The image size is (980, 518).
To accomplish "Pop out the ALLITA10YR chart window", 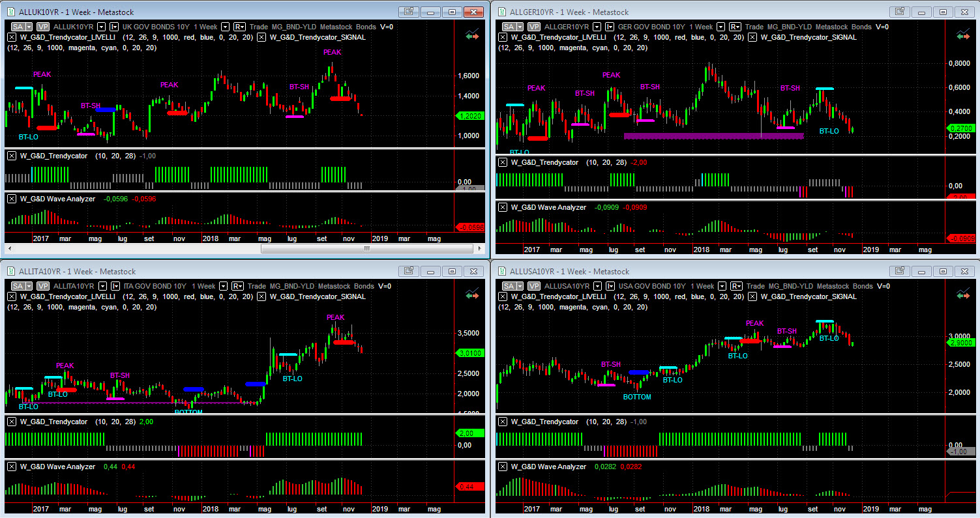I will tap(409, 271).
